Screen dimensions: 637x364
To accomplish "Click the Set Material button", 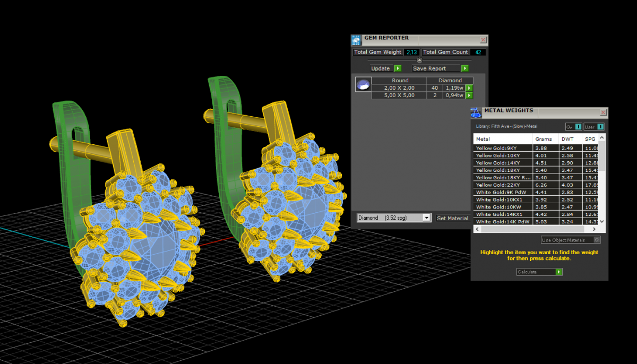I will coord(452,218).
